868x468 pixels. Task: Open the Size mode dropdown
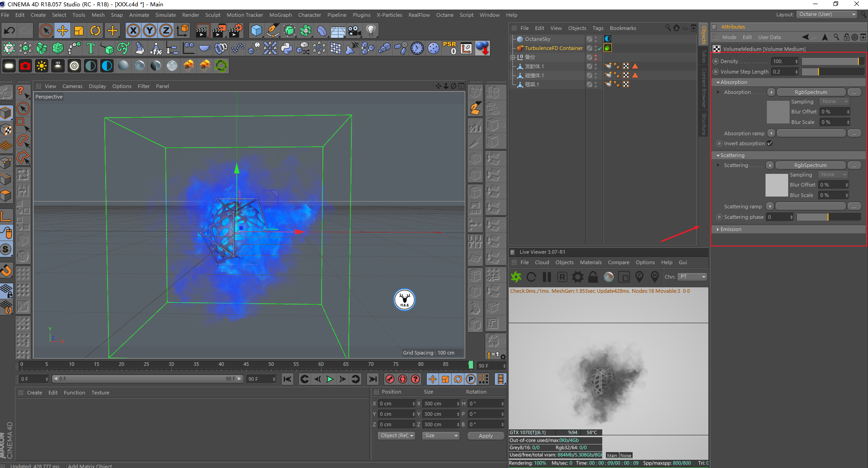coord(441,436)
